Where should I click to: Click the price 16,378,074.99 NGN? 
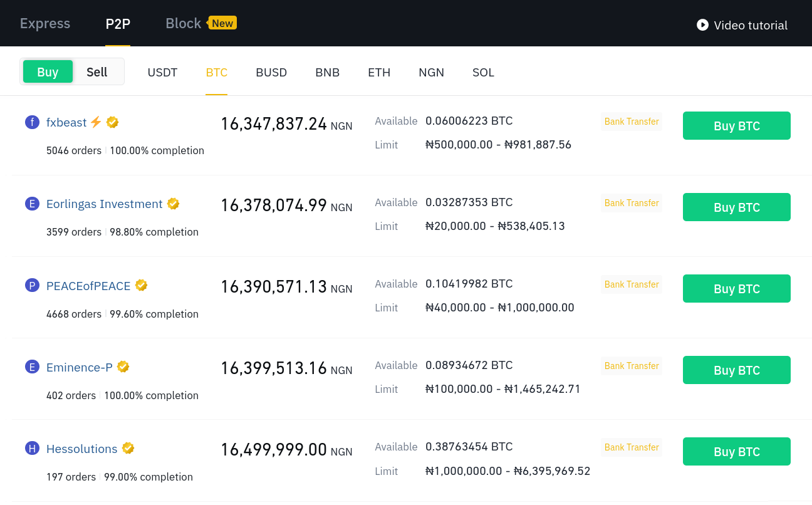(x=286, y=206)
